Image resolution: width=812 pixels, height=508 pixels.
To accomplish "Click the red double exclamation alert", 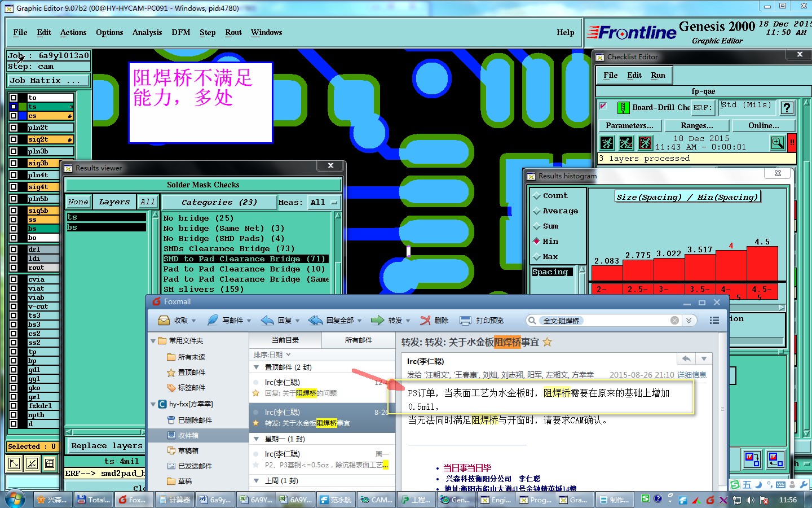I will pos(792,143).
